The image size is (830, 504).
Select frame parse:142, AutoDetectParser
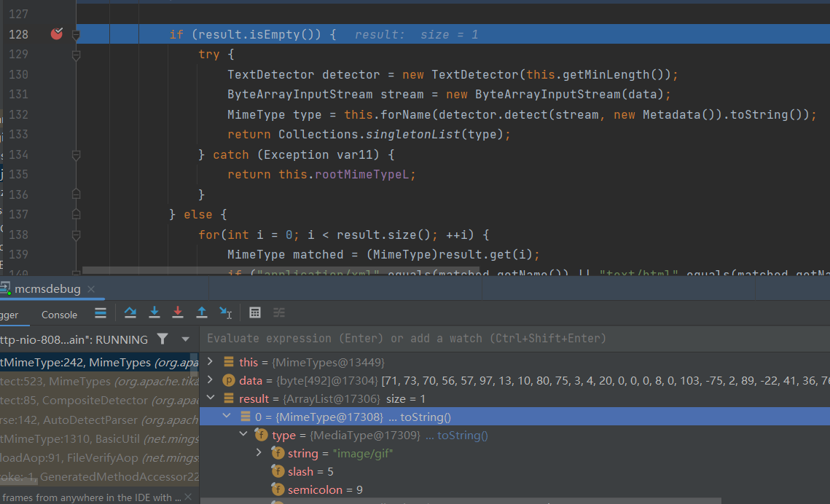(100, 420)
